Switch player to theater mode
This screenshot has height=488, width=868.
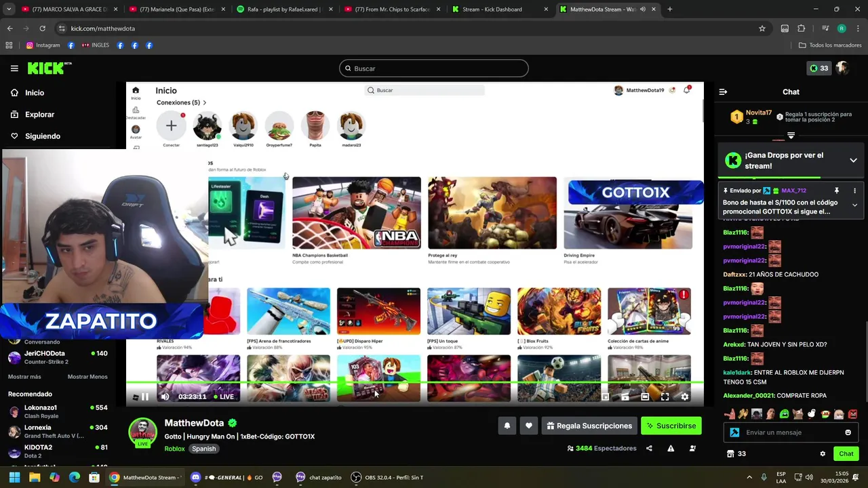[645, 397]
